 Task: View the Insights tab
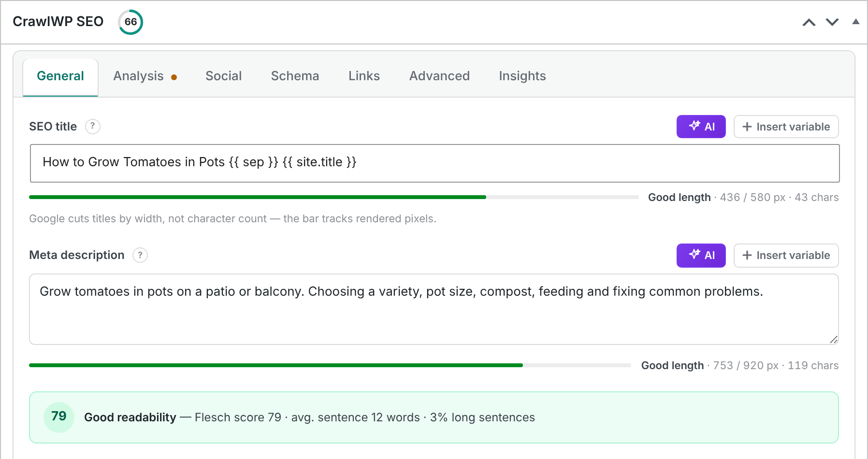coord(522,76)
